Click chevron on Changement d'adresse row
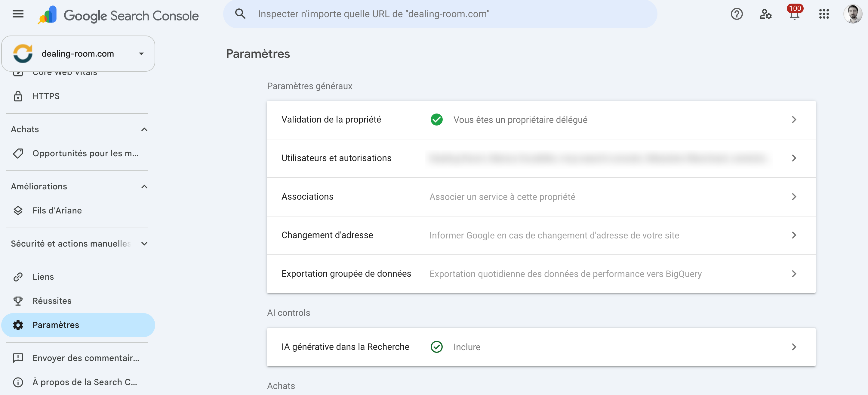The height and width of the screenshot is (395, 868). coord(794,235)
